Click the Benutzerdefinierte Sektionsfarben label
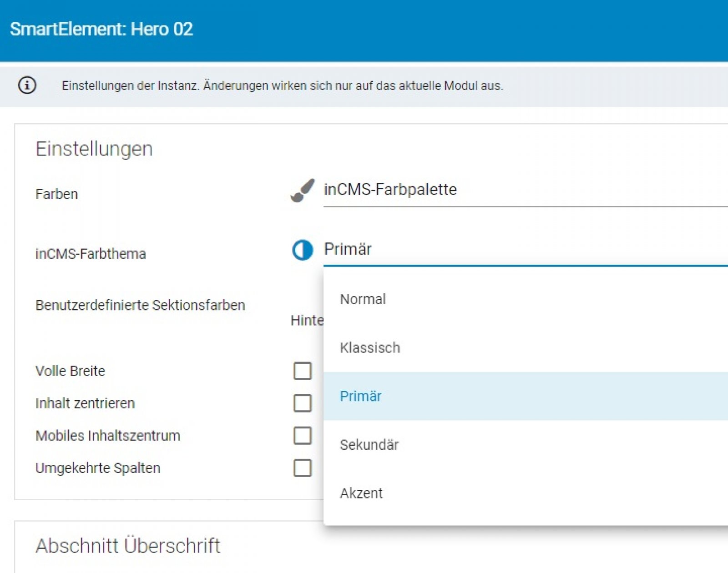 pos(140,305)
